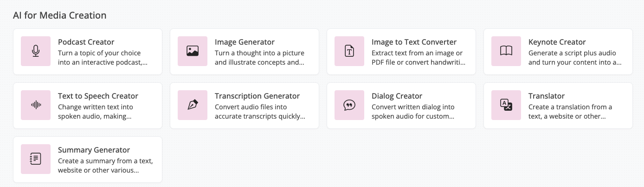Image resolution: width=644 pixels, height=187 pixels.
Task: Click the picture icon for Image Generator
Action: coord(193,51)
